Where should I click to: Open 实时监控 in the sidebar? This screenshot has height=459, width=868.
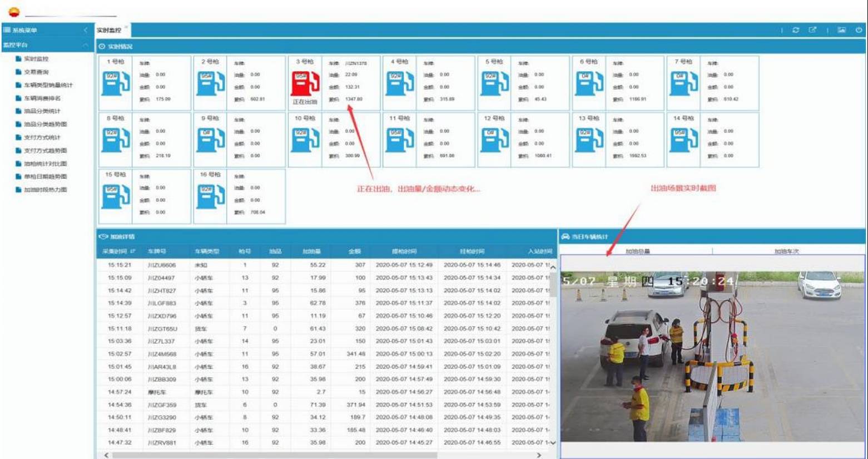pos(36,59)
